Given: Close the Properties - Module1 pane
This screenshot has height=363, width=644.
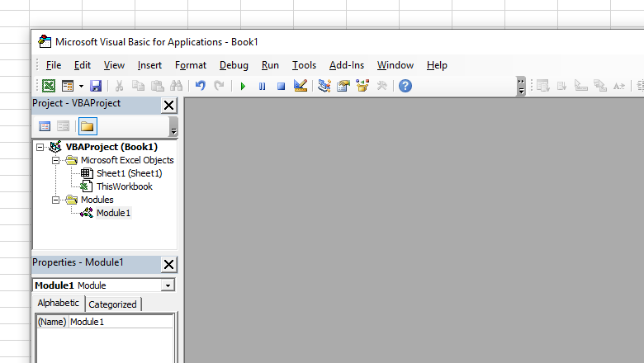Looking at the screenshot, I should (x=168, y=265).
